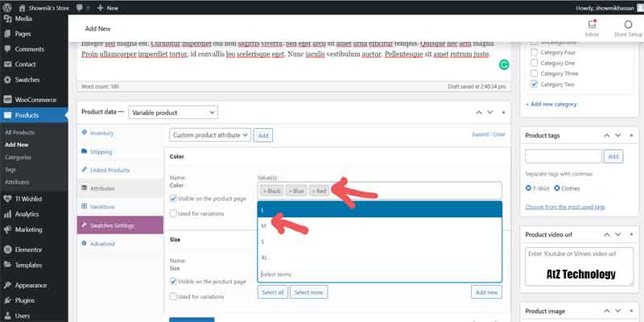Open Elementor from the sidebar

click(8, 250)
